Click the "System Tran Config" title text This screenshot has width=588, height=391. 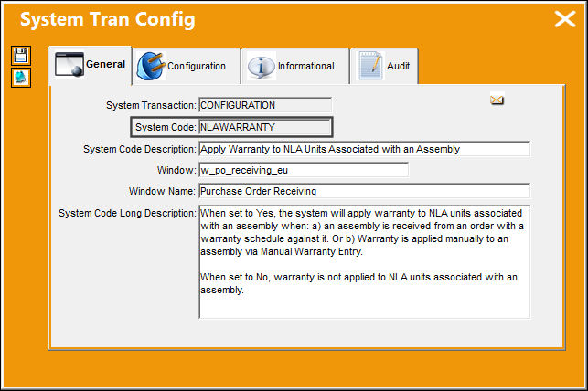click(x=108, y=19)
